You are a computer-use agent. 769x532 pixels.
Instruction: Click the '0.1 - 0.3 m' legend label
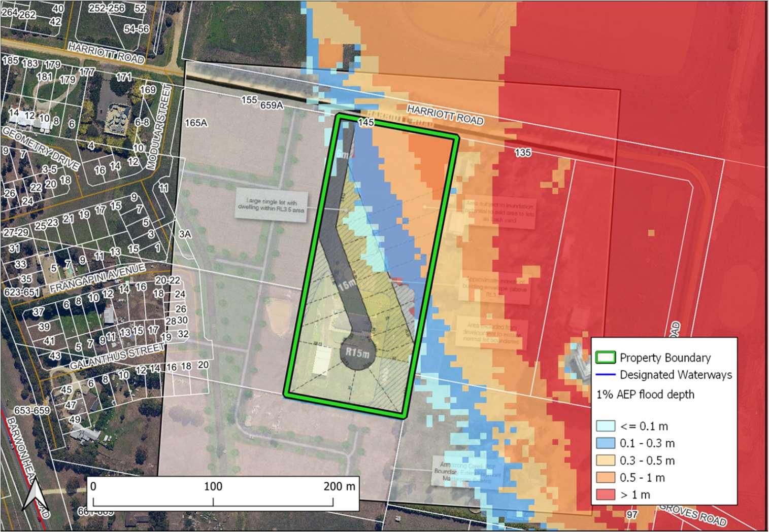click(x=648, y=444)
